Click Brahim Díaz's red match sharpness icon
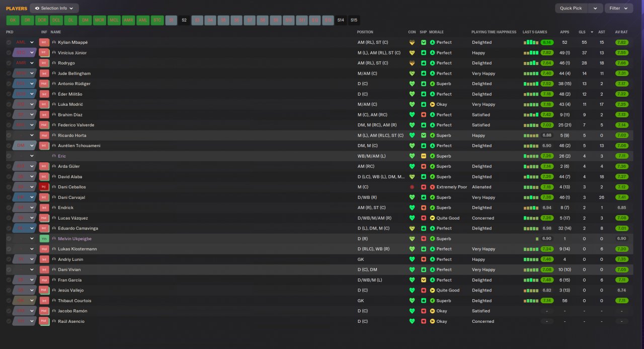 pos(424,115)
